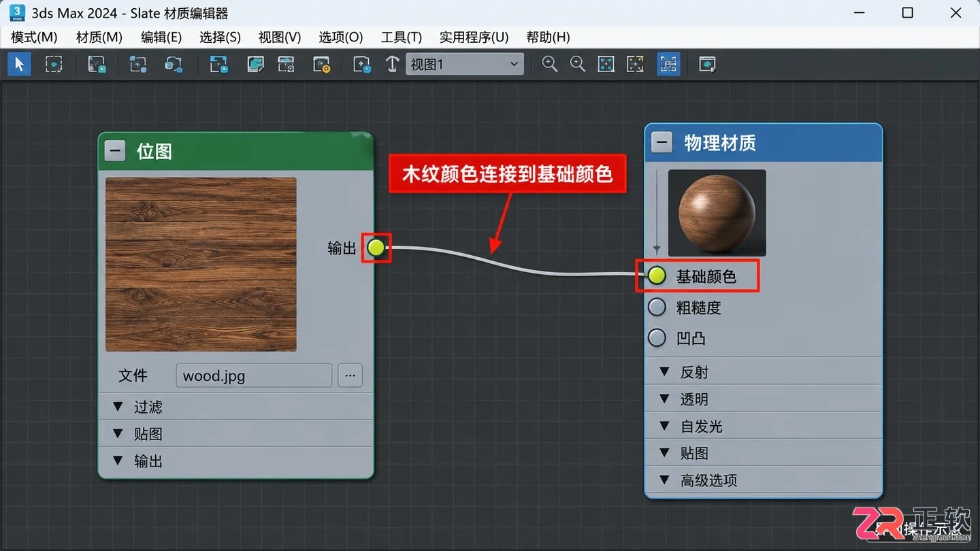Click the 凹凸 input socket

[x=657, y=337]
